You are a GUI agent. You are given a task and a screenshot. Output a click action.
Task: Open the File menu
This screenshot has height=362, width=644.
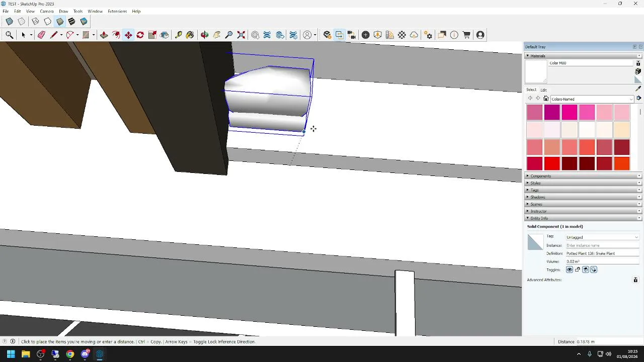click(x=6, y=11)
